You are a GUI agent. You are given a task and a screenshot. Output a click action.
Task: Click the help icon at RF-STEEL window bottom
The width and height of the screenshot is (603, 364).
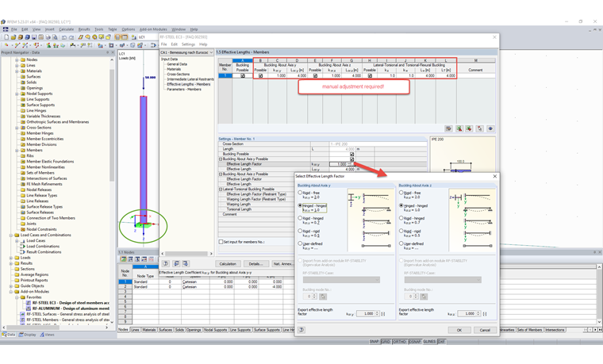coord(166,263)
